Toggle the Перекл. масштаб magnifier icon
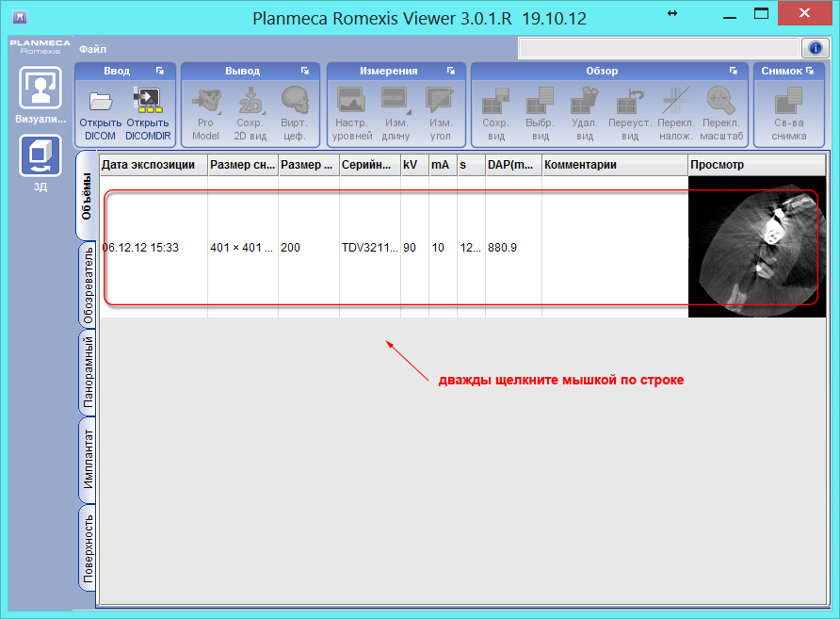Viewport: 840px width, 619px height. [721, 100]
